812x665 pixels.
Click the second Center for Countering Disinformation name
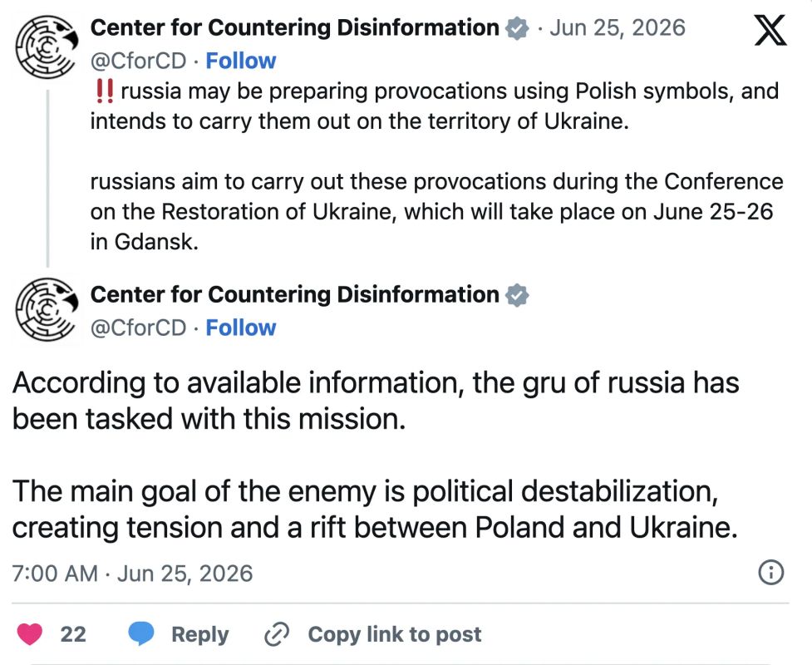pos(295,295)
